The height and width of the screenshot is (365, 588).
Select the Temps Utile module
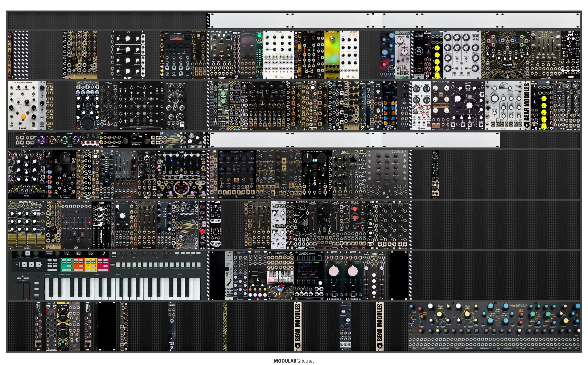[x=248, y=55]
